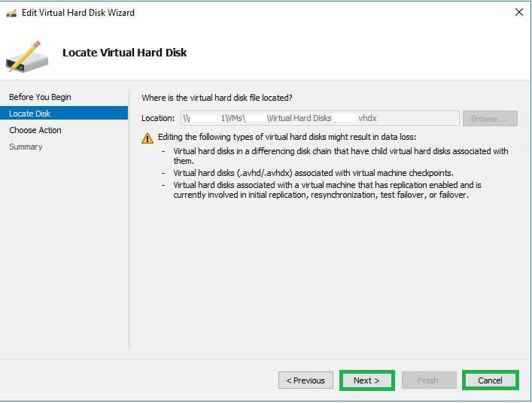The width and height of the screenshot is (532, 403).
Task: Click the greyed-out Finish button
Action: 429,380
